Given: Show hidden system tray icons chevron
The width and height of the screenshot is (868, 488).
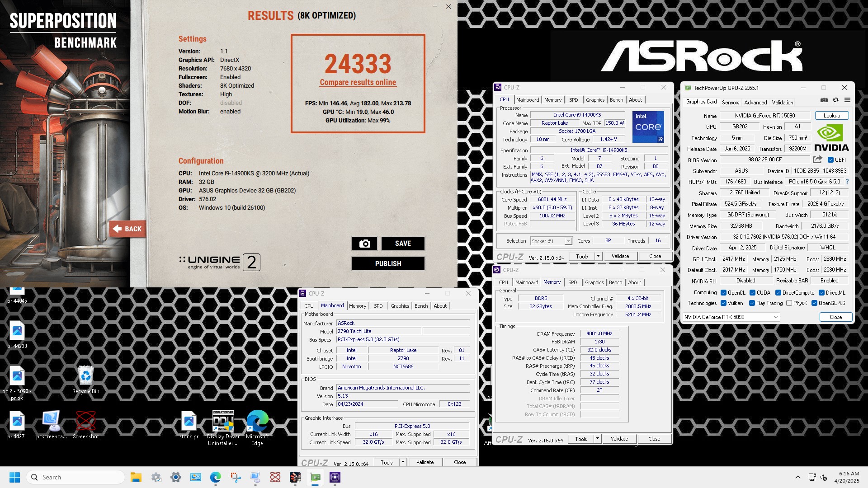Looking at the screenshot, I should (x=797, y=477).
